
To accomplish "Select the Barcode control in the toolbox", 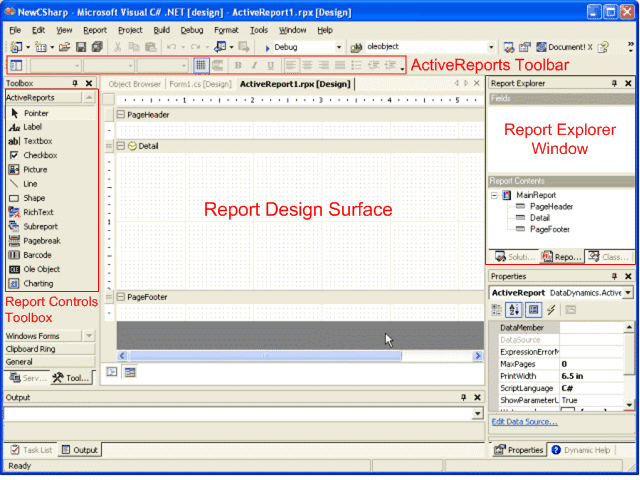I will coord(40,255).
